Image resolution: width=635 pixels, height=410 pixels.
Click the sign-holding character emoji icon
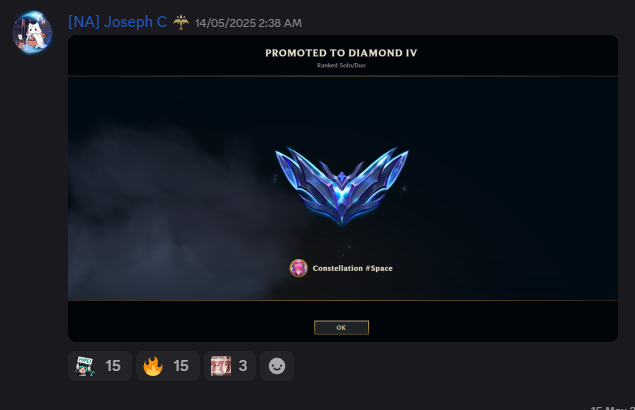tap(85, 366)
